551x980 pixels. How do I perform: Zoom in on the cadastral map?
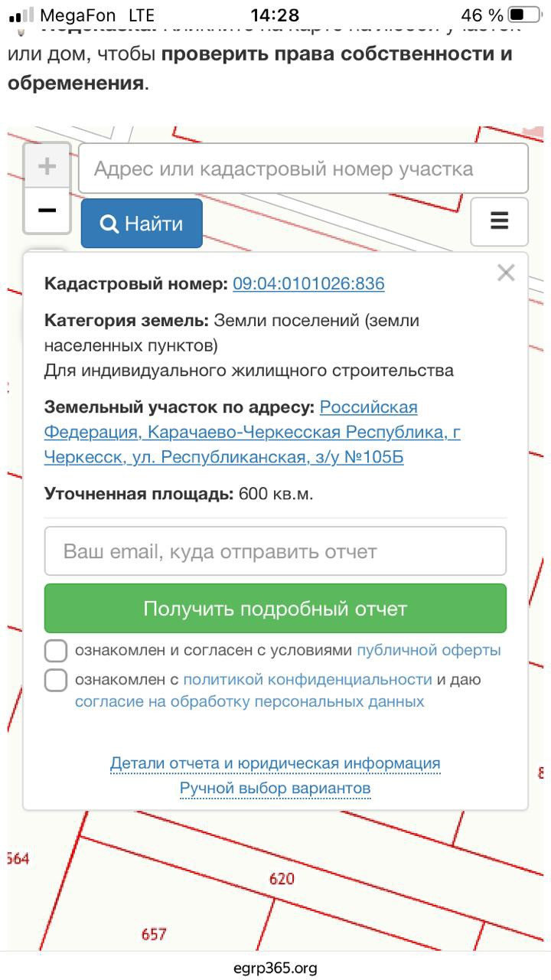[x=47, y=165]
